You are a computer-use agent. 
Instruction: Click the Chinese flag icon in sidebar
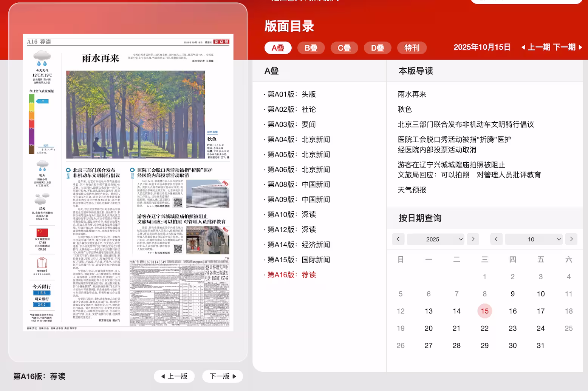click(42, 232)
